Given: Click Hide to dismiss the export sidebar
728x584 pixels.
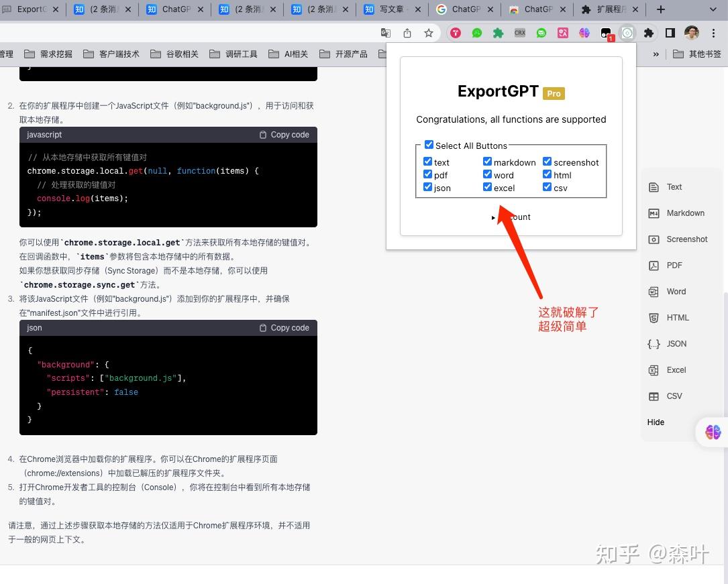Looking at the screenshot, I should [656, 422].
